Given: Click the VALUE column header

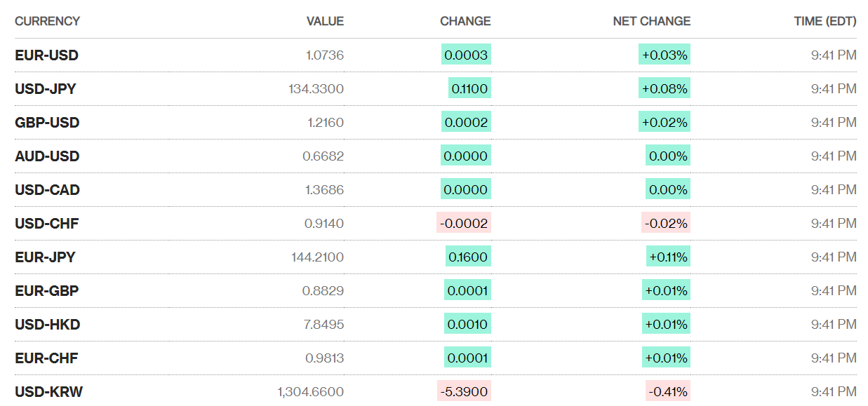Looking at the screenshot, I should (x=325, y=21).
